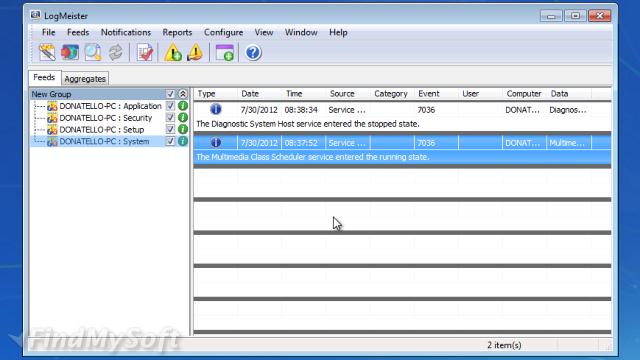Image resolution: width=640 pixels, height=360 pixels.
Task: Open the Window menu
Action: click(x=301, y=32)
